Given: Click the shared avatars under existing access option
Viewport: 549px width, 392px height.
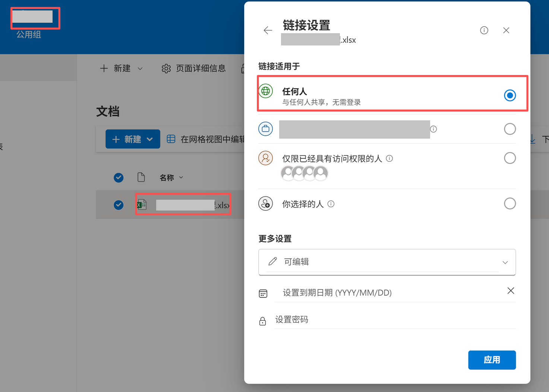Looking at the screenshot, I should [x=304, y=173].
